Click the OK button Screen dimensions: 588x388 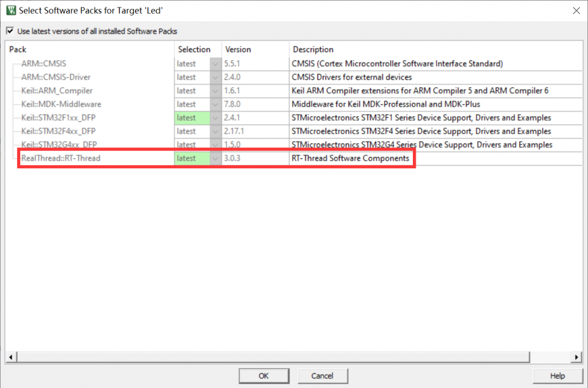tap(264, 375)
